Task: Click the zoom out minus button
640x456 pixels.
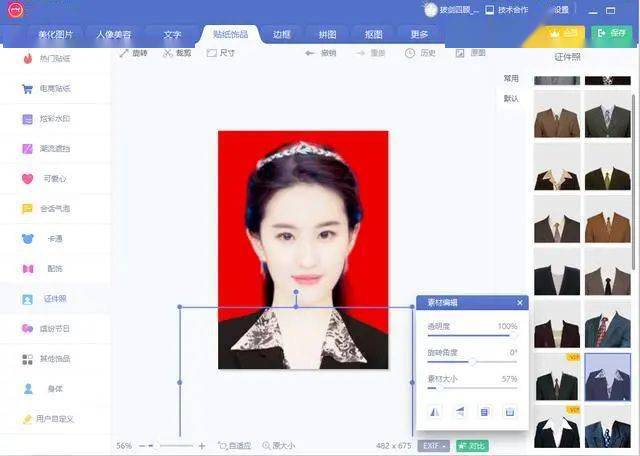Action: (142, 446)
